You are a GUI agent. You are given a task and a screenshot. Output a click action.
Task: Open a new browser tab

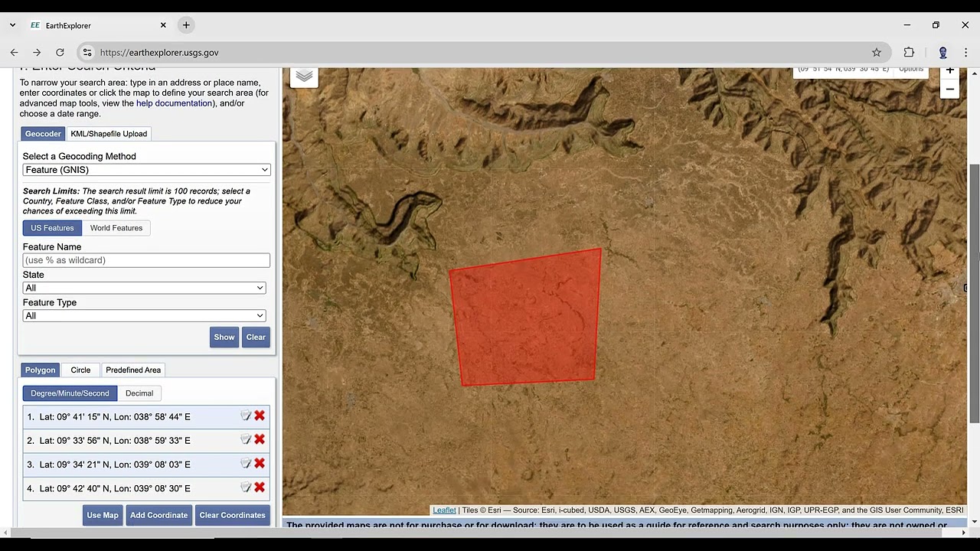[186, 25]
